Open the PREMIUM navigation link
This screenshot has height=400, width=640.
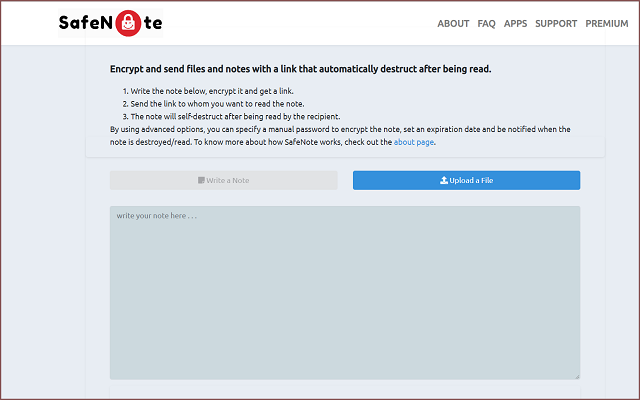point(607,23)
